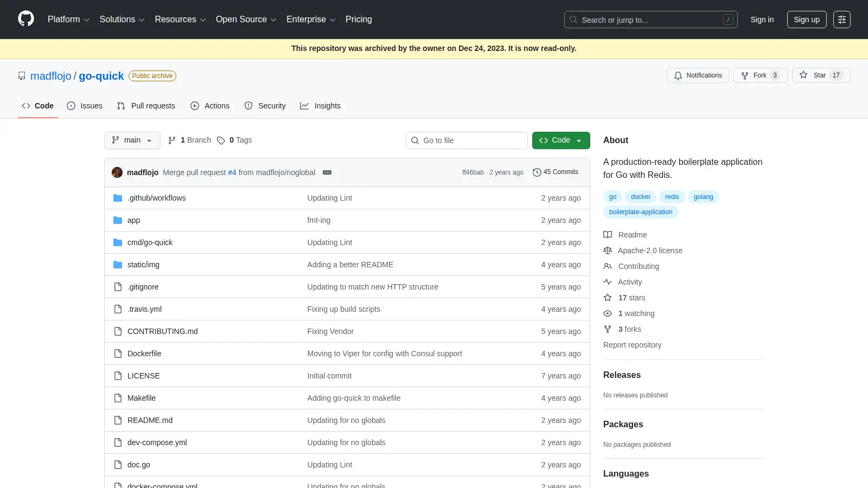
Task: Click the Sign in link
Action: pos(762,20)
